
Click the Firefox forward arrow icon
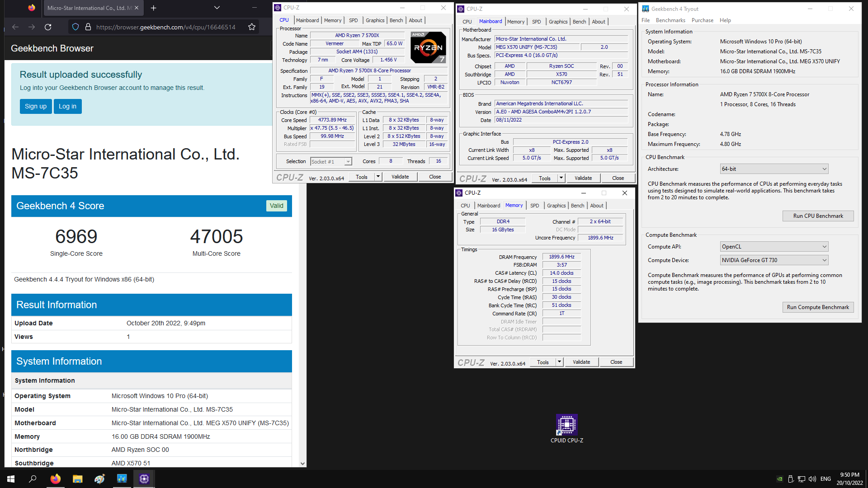(32, 27)
